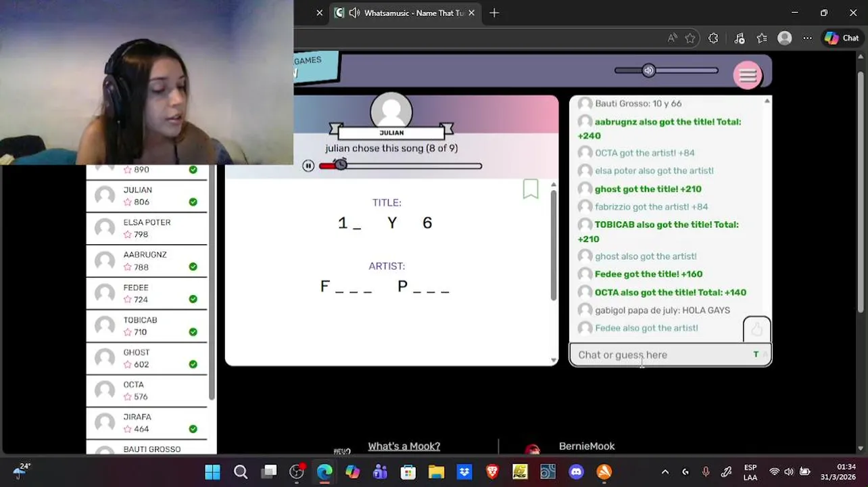Select player FEDEE in the leaderboard
The width and height of the screenshot is (868, 487).
click(x=147, y=294)
